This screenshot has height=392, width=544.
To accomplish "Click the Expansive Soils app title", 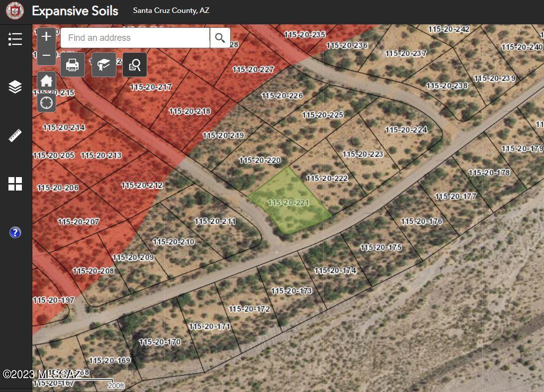I will (x=75, y=11).
